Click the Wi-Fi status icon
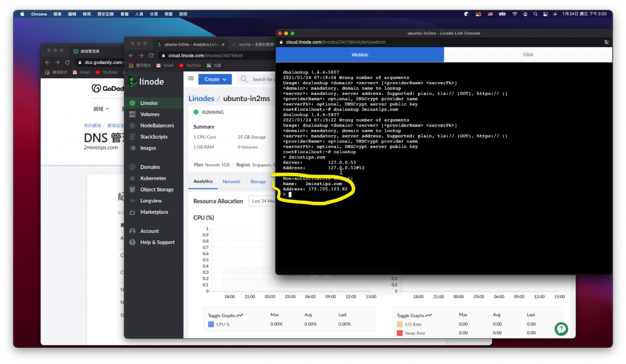The image size is (626, 364). coord(514,14)
